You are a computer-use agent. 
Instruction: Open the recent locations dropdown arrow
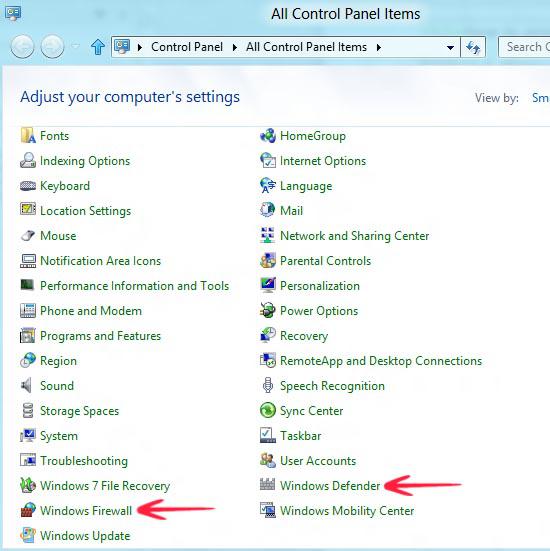76,46
